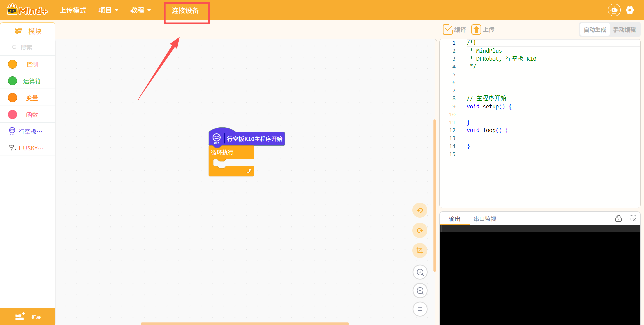644x325 pixels.
Task: Open settings via the gear icon
Action: pyautogui.click(x=630, y=10)
